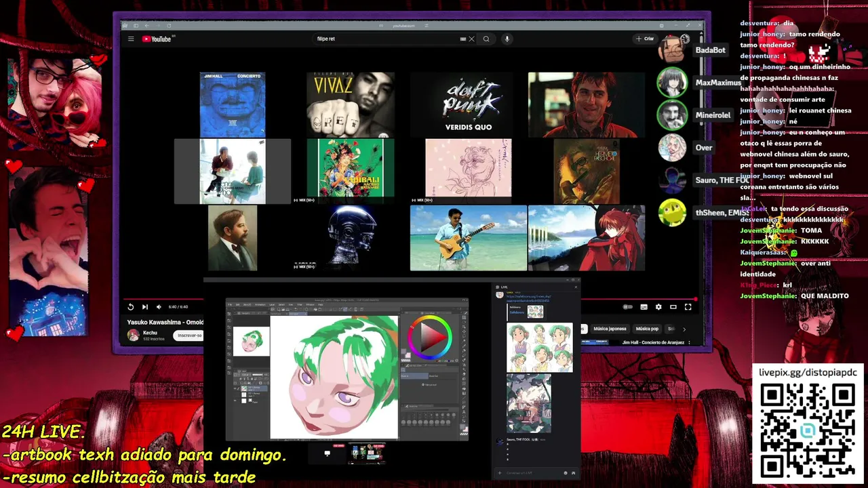The width and height of the screenshot is (868, 488).
Task: Click the 'Criar' create button
Action: (645, 39)
